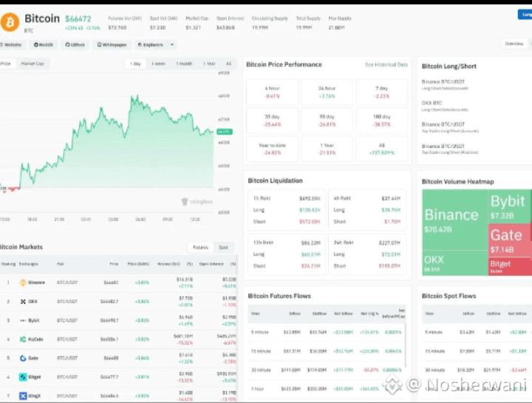
Task: Click the 1 hour row in Futures Flows
Action: (327, 389)
